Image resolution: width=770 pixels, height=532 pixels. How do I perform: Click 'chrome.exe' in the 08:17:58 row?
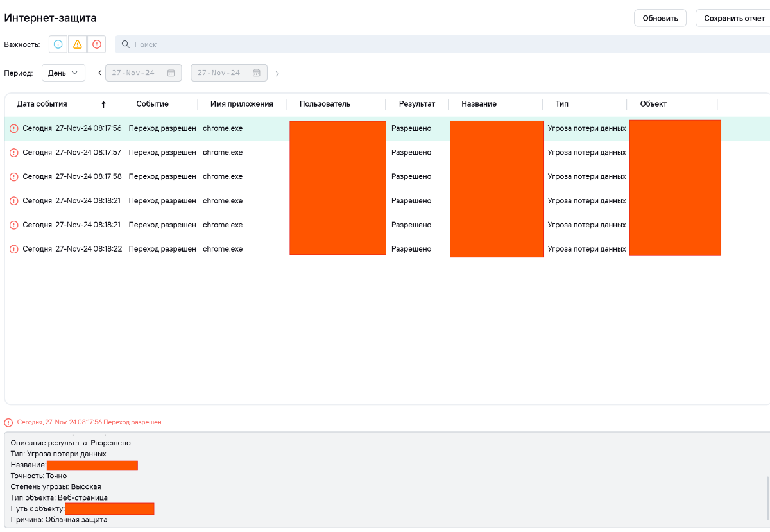point(223,176)
